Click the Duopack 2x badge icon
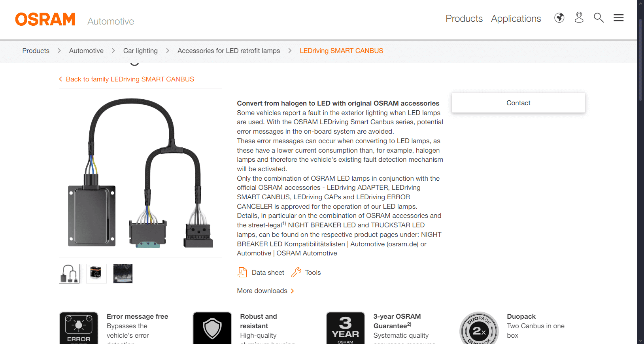 pos(479,328)
